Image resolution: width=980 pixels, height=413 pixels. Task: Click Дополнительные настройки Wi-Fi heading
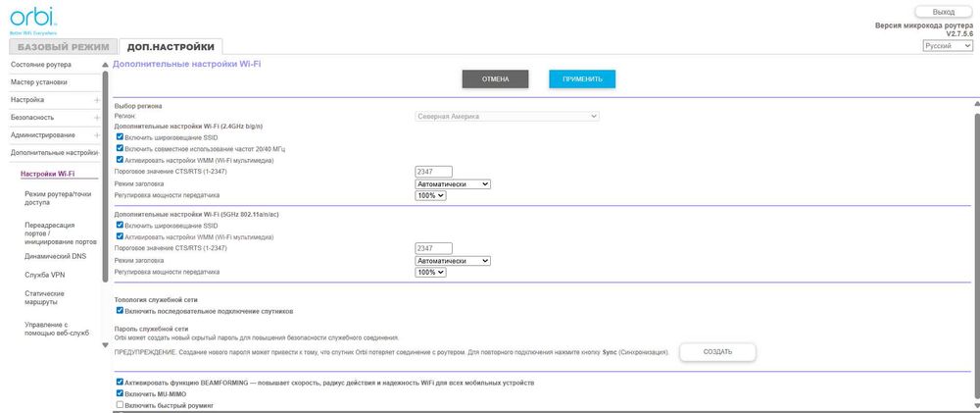[x=187, y=64]
